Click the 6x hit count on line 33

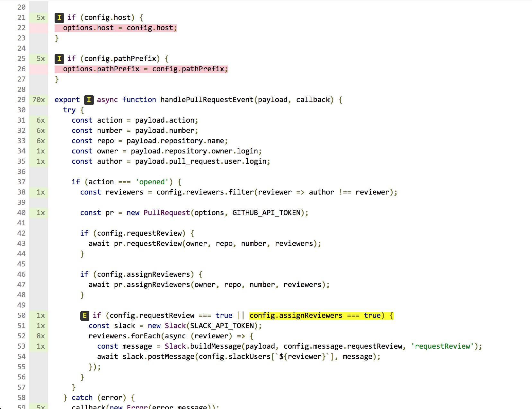pos(41,141)
